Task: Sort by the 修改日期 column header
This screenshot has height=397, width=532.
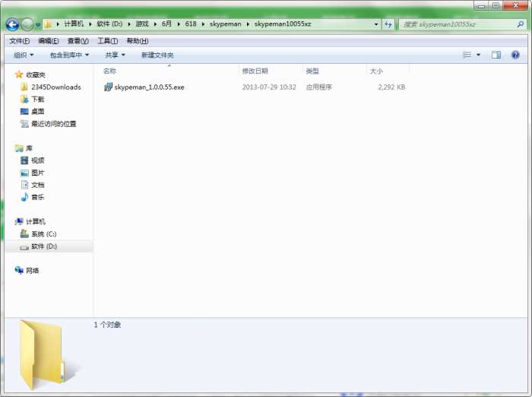Action: tap(255, 71)
